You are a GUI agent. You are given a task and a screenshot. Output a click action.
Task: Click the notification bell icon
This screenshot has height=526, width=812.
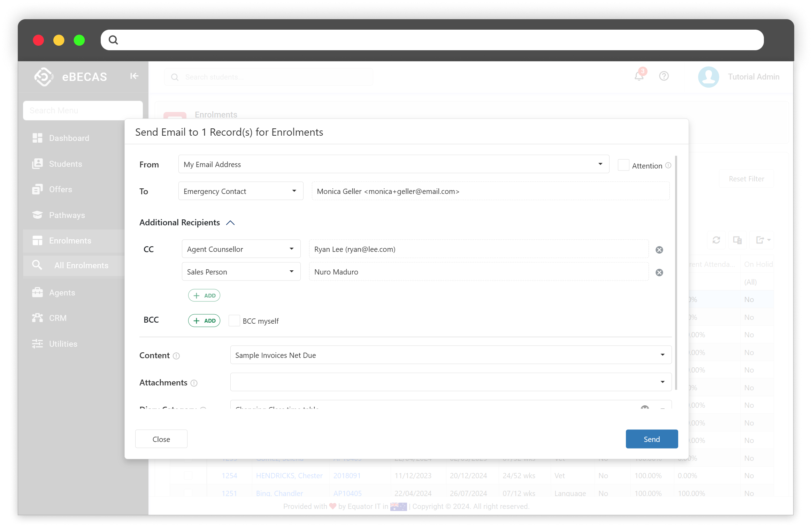click(639, 76)
